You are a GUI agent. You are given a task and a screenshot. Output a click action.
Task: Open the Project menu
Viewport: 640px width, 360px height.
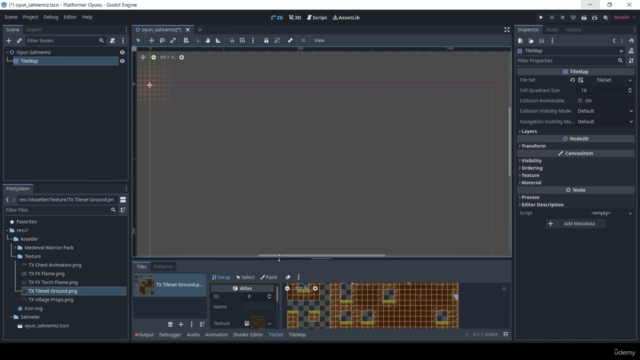(30, 17)
